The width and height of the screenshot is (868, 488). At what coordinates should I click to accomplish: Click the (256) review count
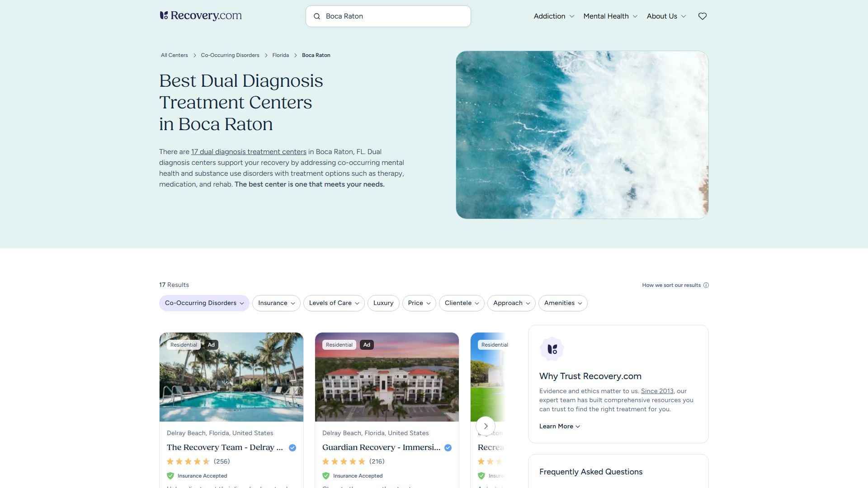click(222, 461)
